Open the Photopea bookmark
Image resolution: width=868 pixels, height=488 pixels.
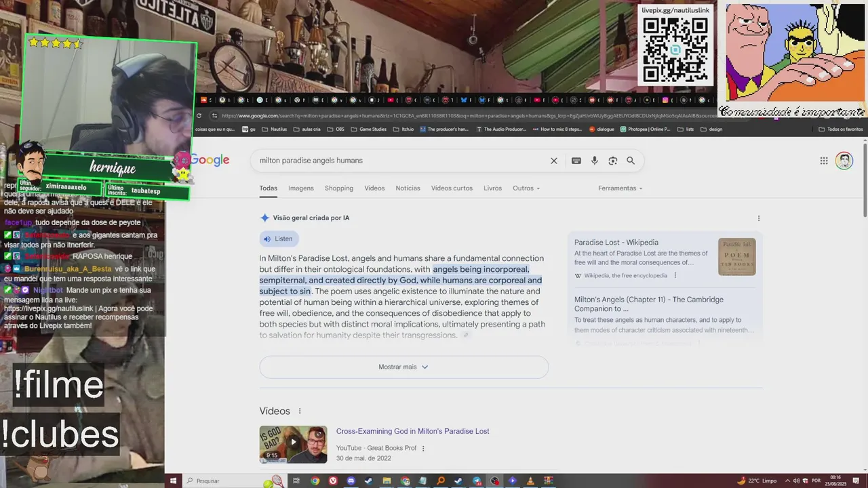click(644, 129)
